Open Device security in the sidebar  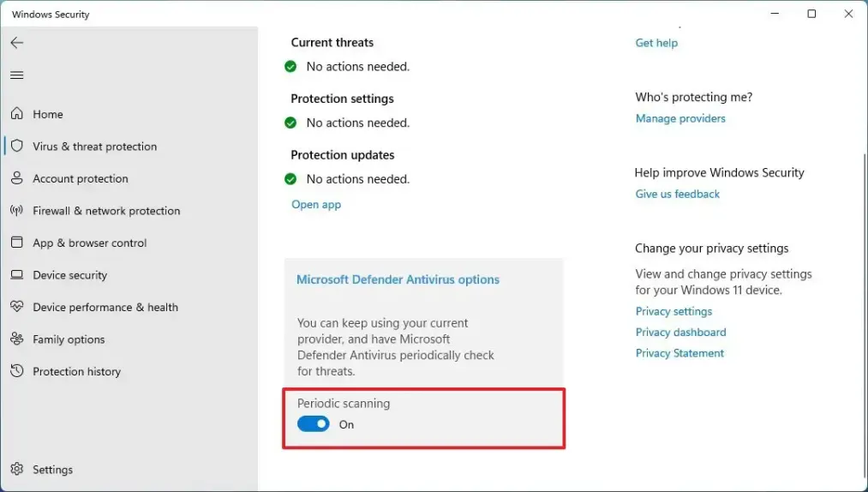point(69,275)
